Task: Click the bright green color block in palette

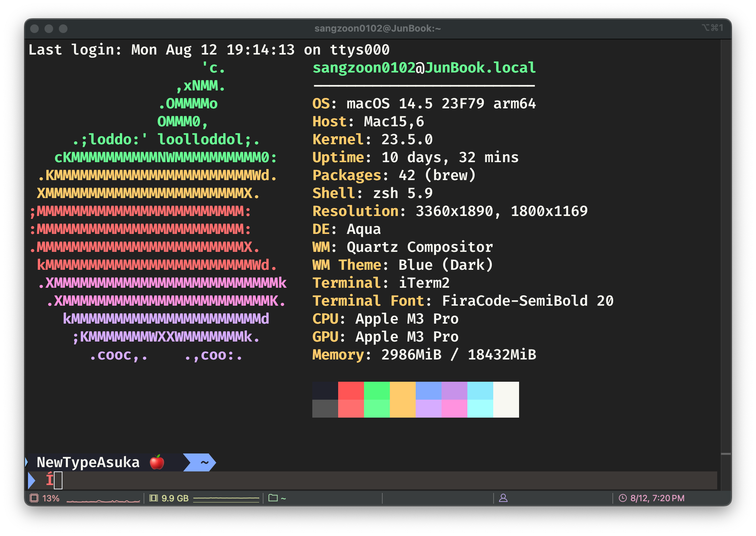Action: (377, 391)
